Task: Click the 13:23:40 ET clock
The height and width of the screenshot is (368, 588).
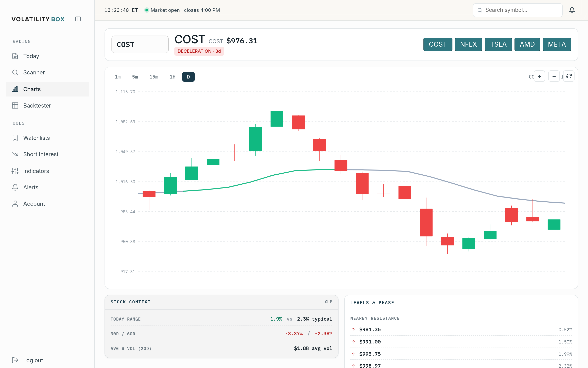Action: [x=121, y=10]
